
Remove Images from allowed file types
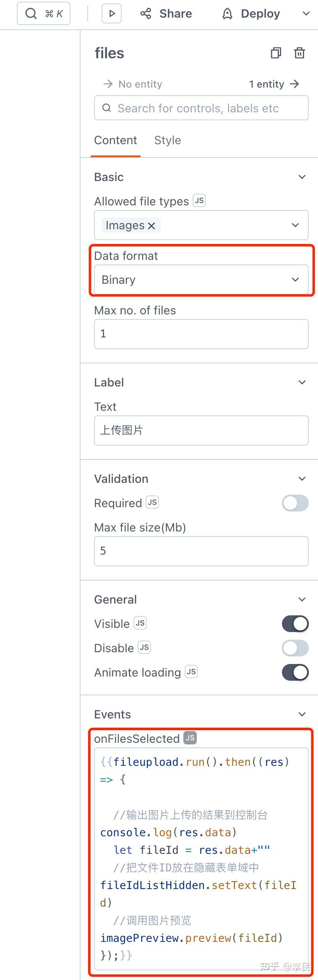tap(152, 225)
